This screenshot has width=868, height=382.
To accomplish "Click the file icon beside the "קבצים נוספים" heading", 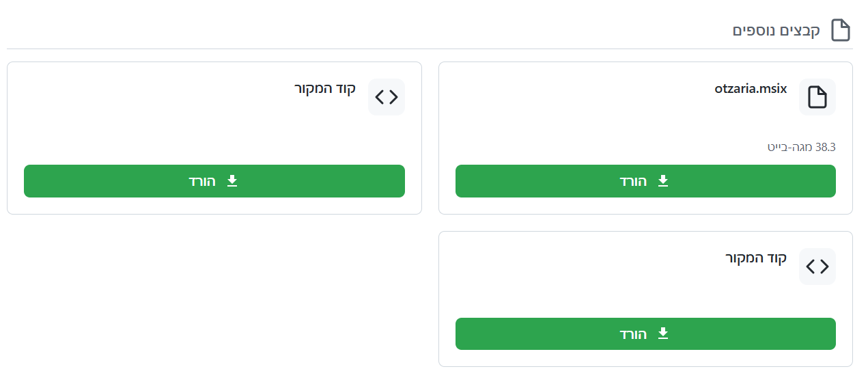I will 841,31.
